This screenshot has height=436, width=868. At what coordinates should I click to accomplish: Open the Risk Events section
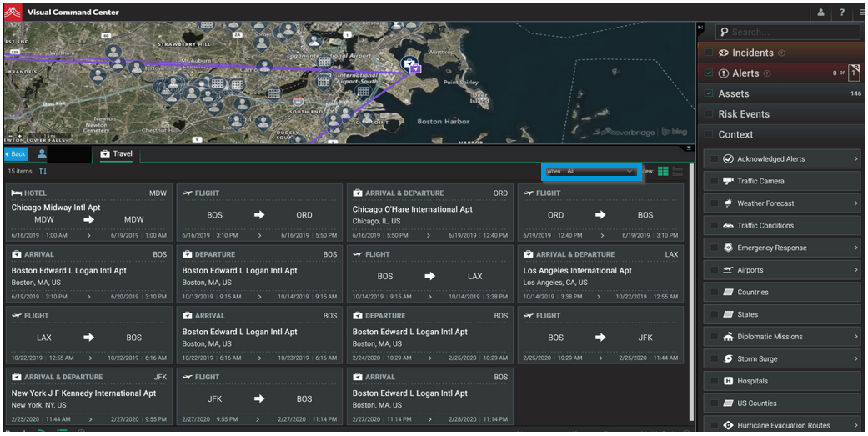744,114
